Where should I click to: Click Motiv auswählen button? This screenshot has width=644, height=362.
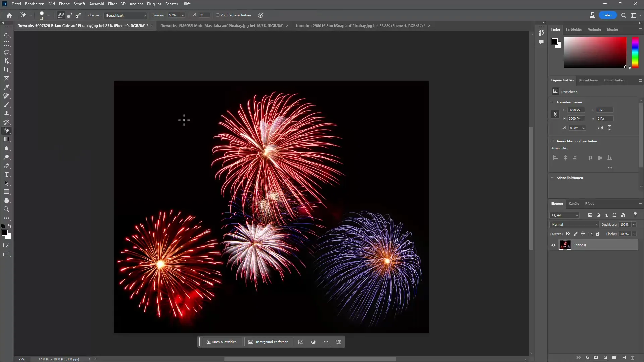tap(222, 342)
